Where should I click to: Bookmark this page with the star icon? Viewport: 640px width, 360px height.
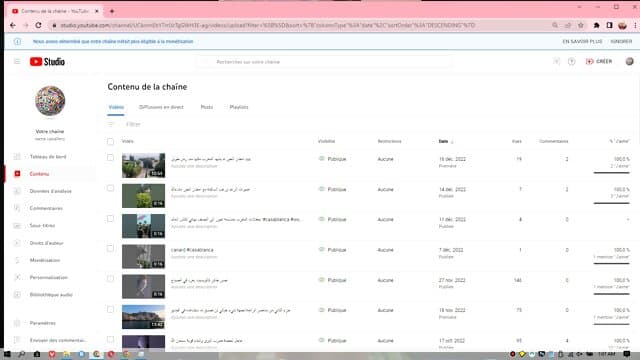(x=581, y=25)
